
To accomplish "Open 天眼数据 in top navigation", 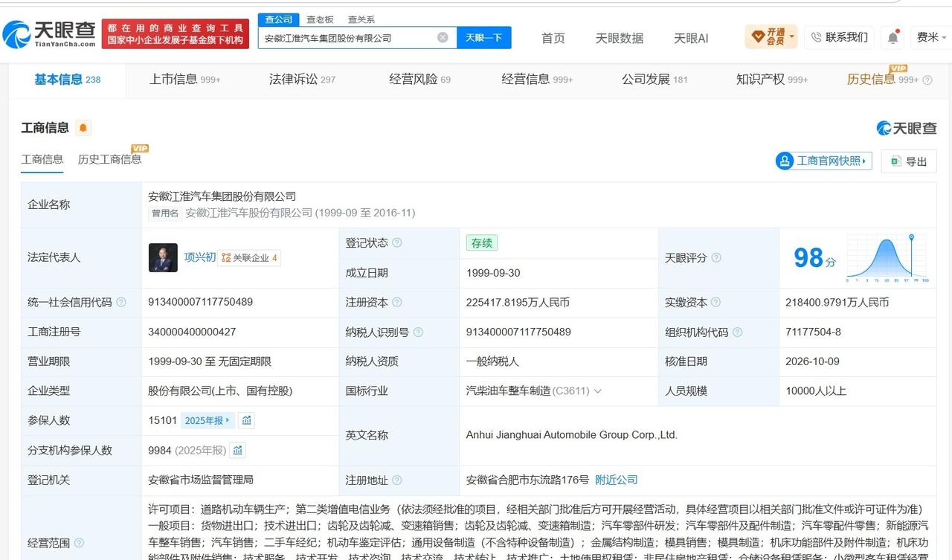I will click(x=620, y=38).
